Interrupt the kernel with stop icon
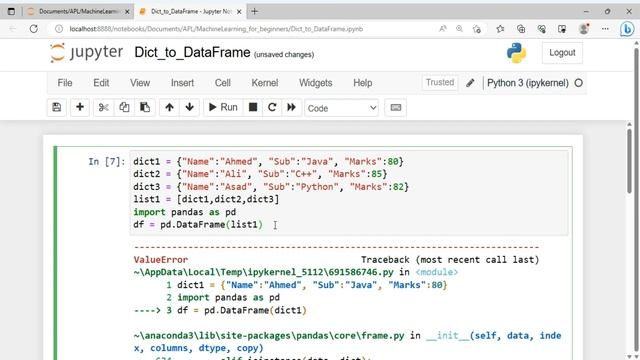 (x=253, y=107)
